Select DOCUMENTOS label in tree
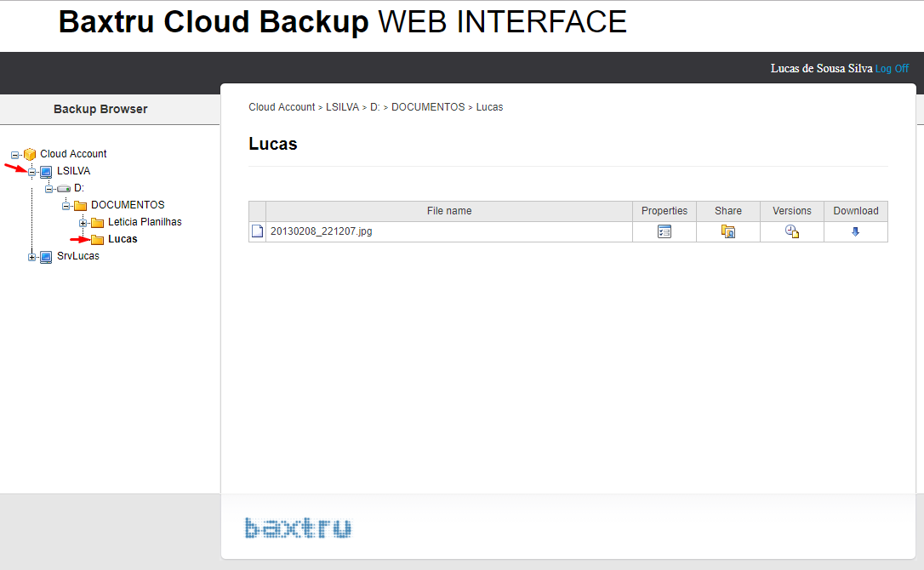 tap(128, 204)
